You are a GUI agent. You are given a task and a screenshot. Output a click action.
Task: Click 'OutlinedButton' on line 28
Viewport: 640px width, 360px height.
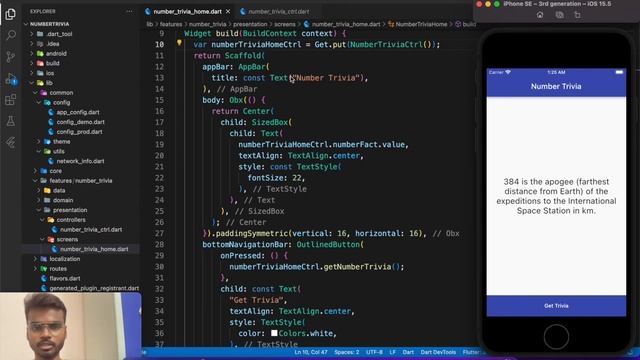point(328,244)
